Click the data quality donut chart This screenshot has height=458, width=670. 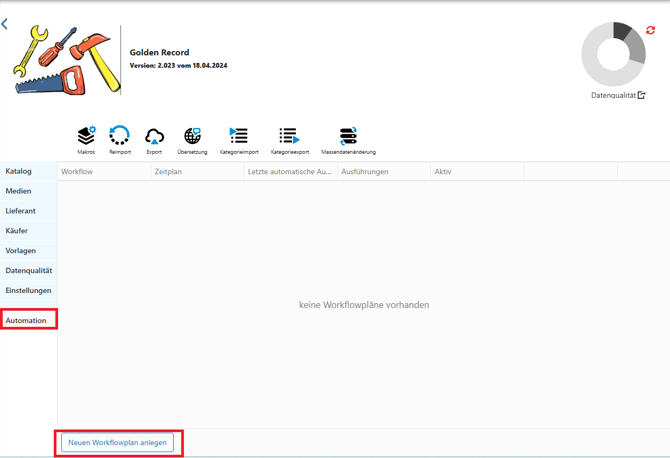pyautogui.click(x=613, y=54)
